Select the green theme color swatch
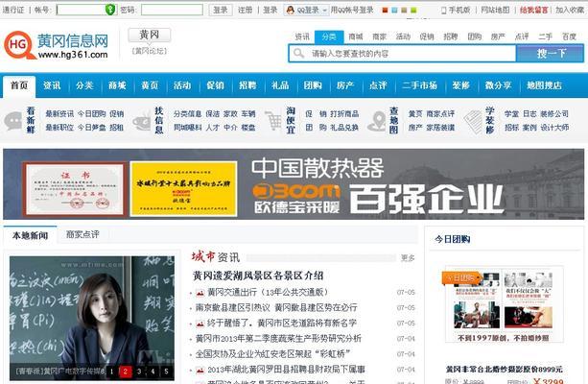 [413, 11]
